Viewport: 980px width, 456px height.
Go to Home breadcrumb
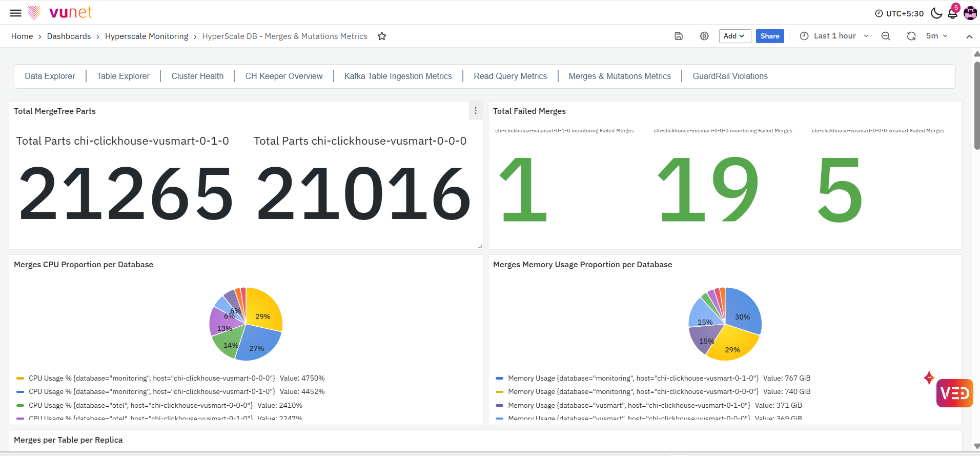[22, 36]
